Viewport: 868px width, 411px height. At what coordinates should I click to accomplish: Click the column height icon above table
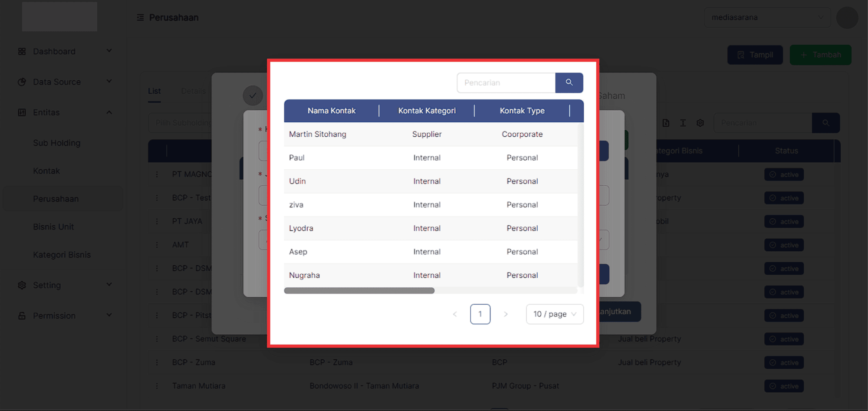pos(683,123)
